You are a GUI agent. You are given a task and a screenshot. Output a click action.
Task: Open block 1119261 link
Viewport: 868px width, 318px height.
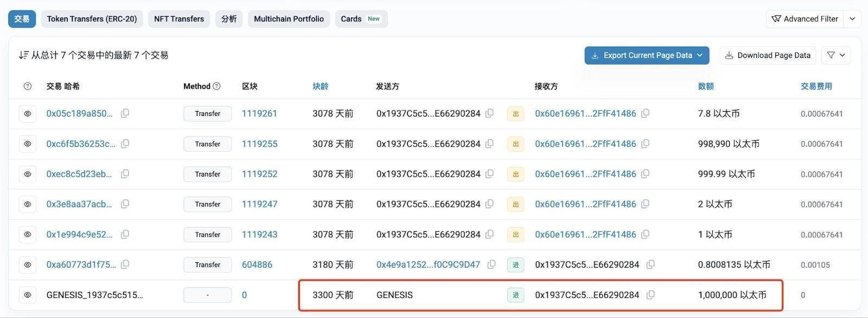point(259,114)
